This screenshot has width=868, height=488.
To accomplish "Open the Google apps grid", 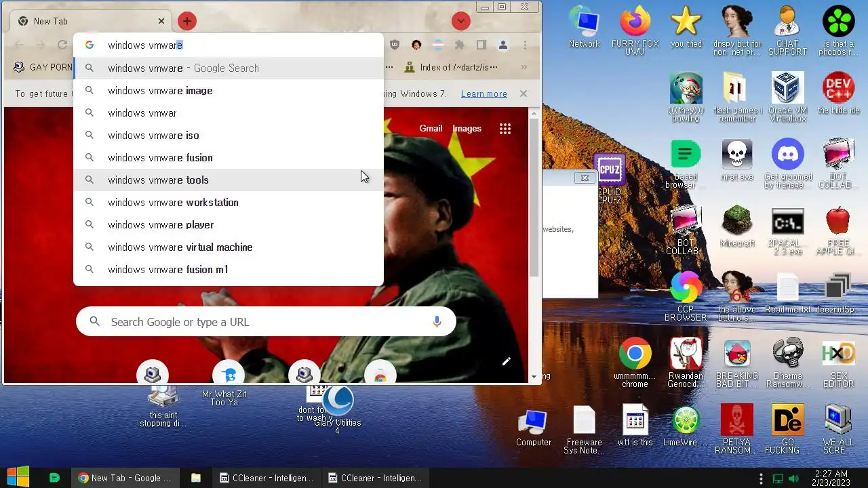I will pyautogui.click(x=505, y=129).
